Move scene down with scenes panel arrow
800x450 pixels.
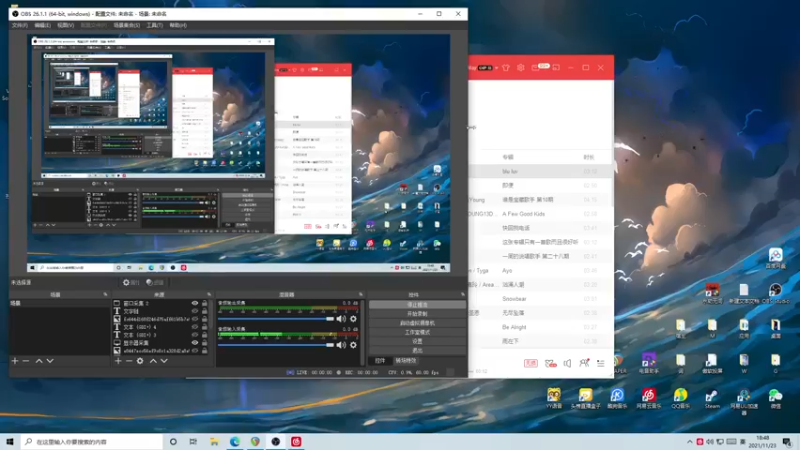point(50,361)
